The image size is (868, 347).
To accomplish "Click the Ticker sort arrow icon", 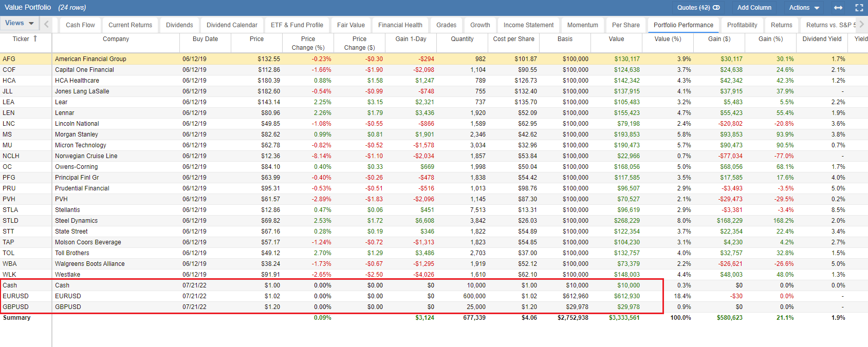I will tap(35, 38).
